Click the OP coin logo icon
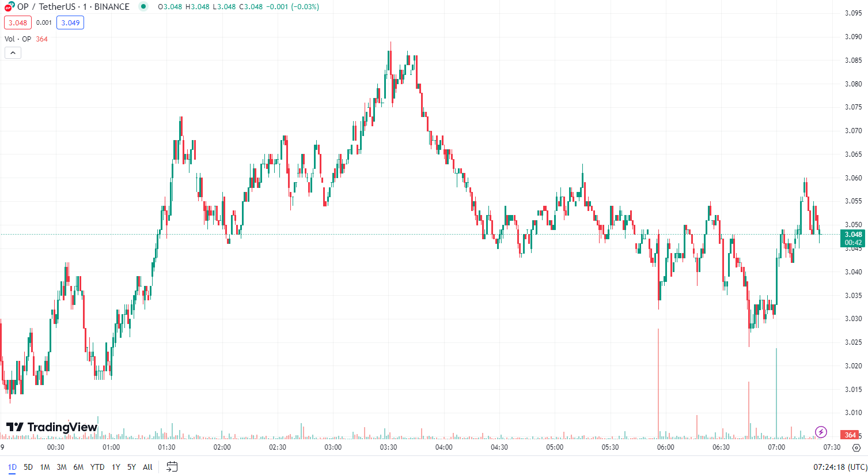The image size is (868, 475). click(9, 7)
